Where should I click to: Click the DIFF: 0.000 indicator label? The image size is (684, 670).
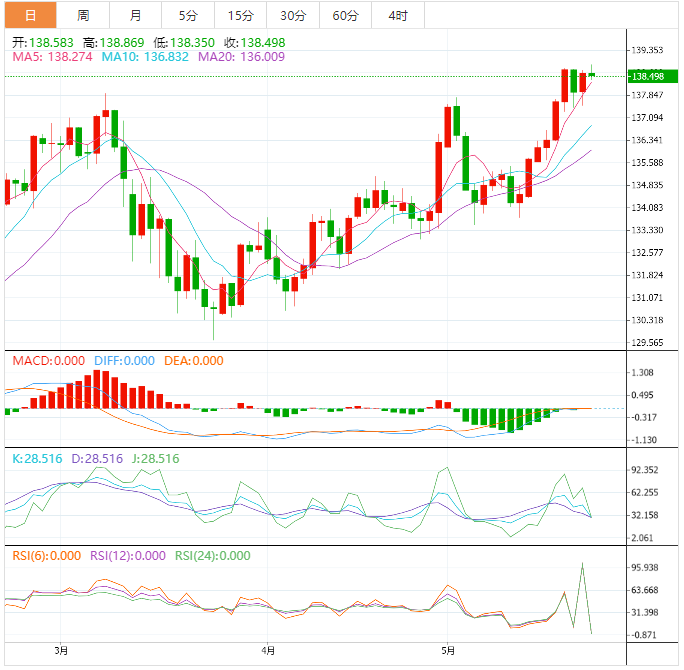pyautogui.click(x=124, y=361)
